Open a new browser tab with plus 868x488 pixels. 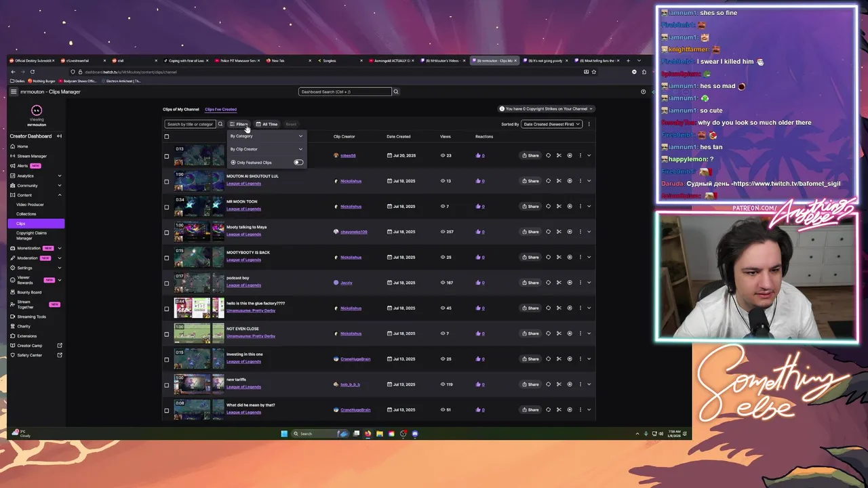pos(628,60)
